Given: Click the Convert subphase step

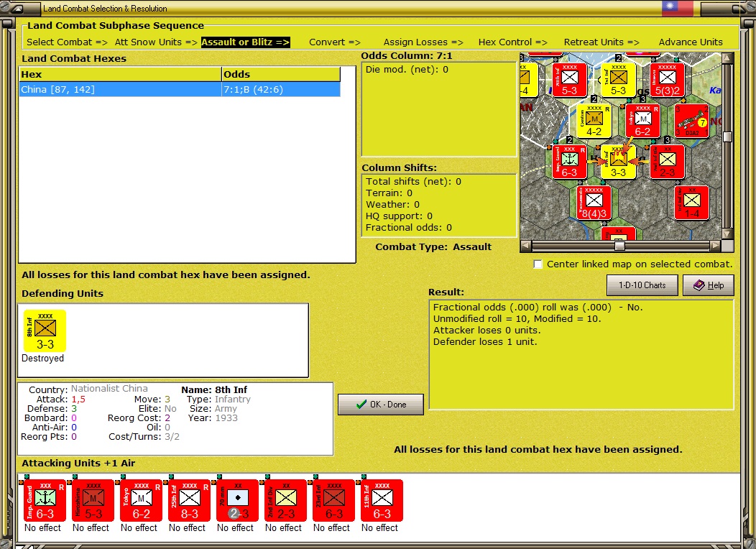Looking at the screenshot, I should pos(335,42).
